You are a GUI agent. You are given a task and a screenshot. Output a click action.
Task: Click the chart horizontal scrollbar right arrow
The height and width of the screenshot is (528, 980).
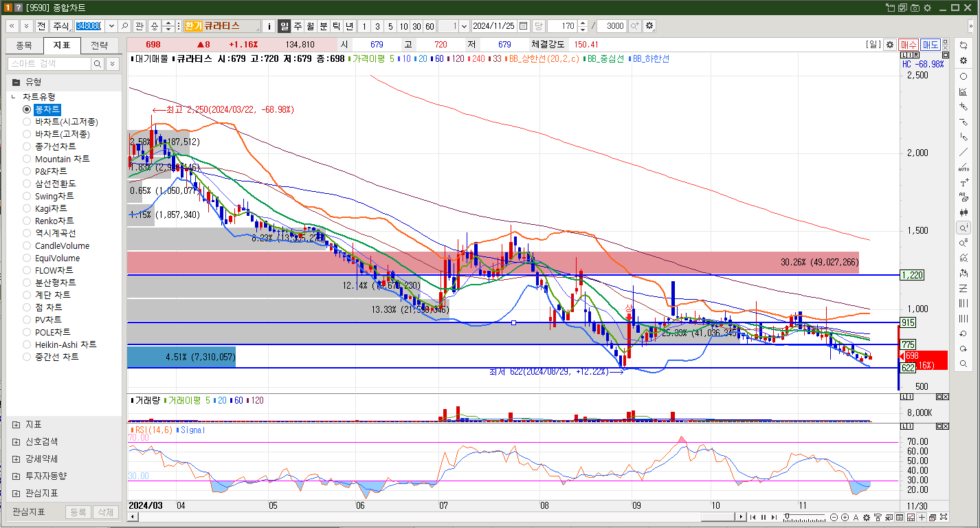pos(741,517)
